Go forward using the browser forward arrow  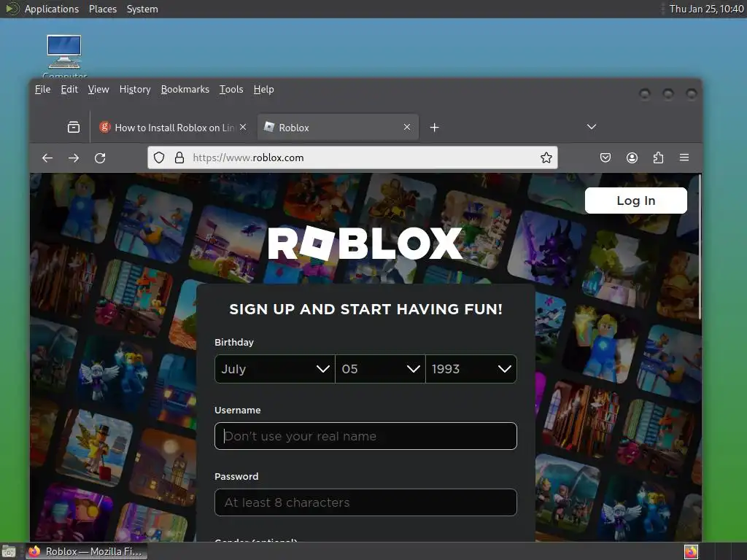click(x=74, y=158)
